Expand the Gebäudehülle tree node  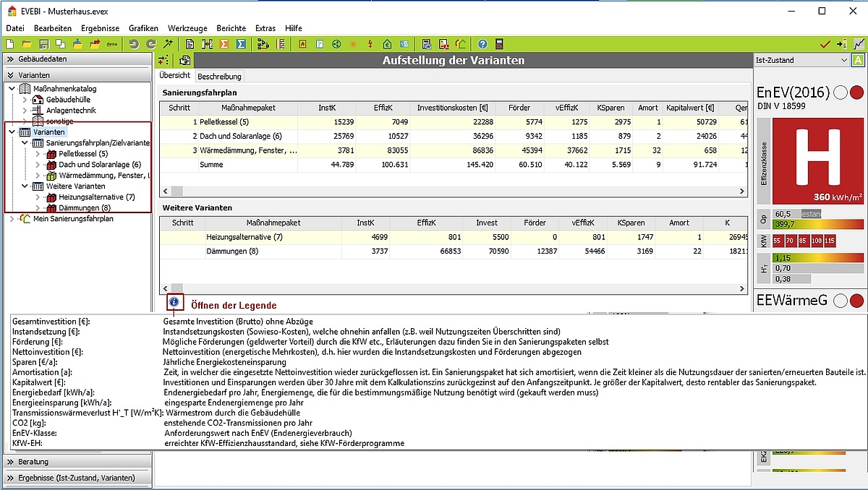coord(25,100)
